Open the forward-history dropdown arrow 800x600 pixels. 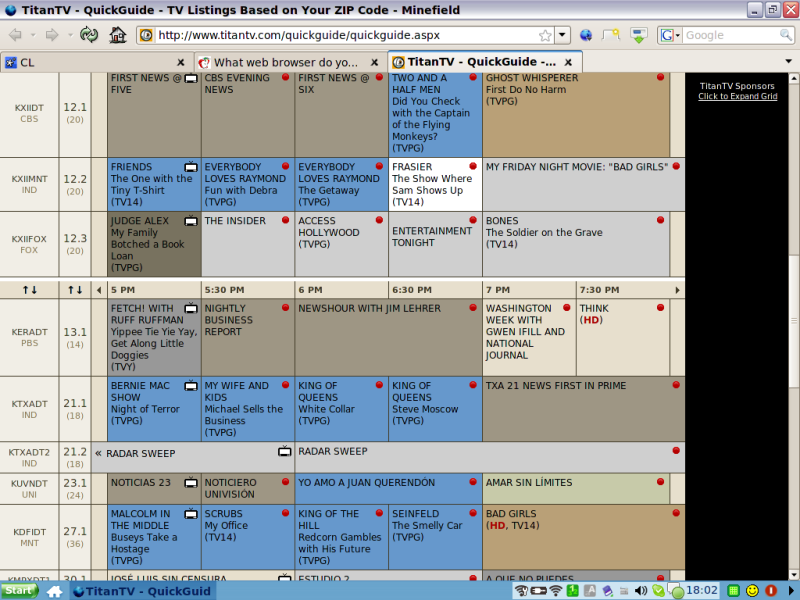pyautogui.click(x=70, y=35)
